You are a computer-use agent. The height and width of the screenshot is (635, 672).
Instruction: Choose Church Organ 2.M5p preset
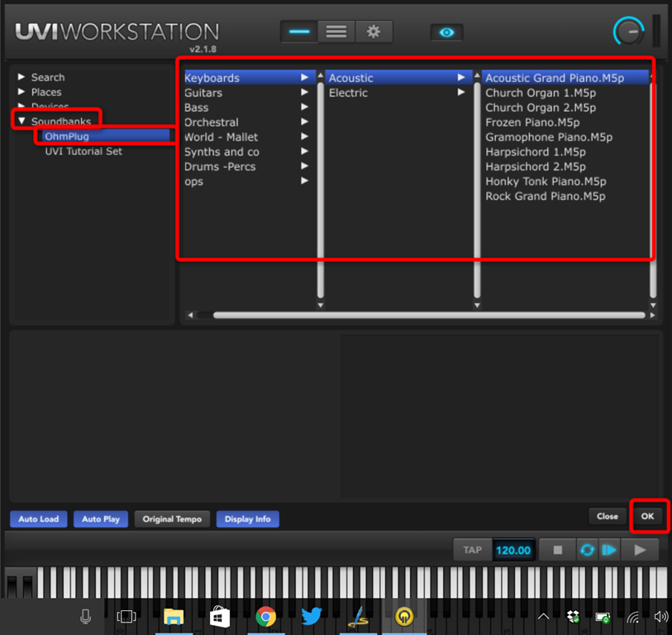pyautogui.click(x=541, y=107)
